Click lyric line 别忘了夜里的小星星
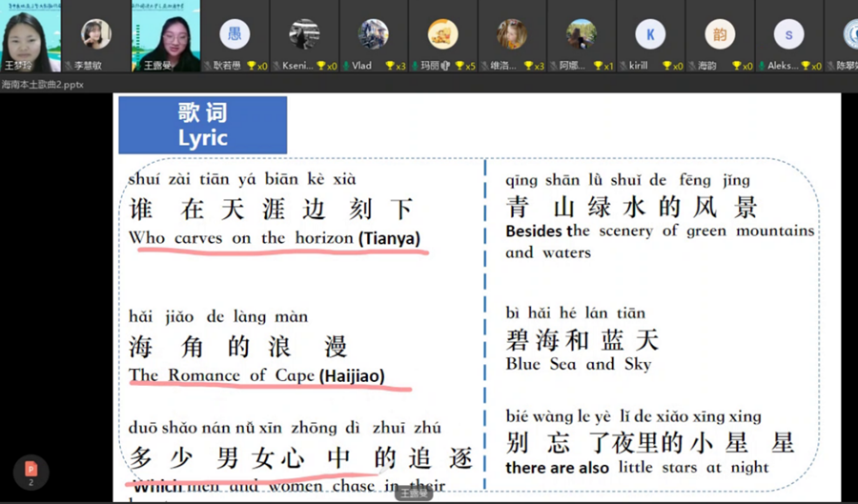858x504 pixels. (x=649, y=443)
